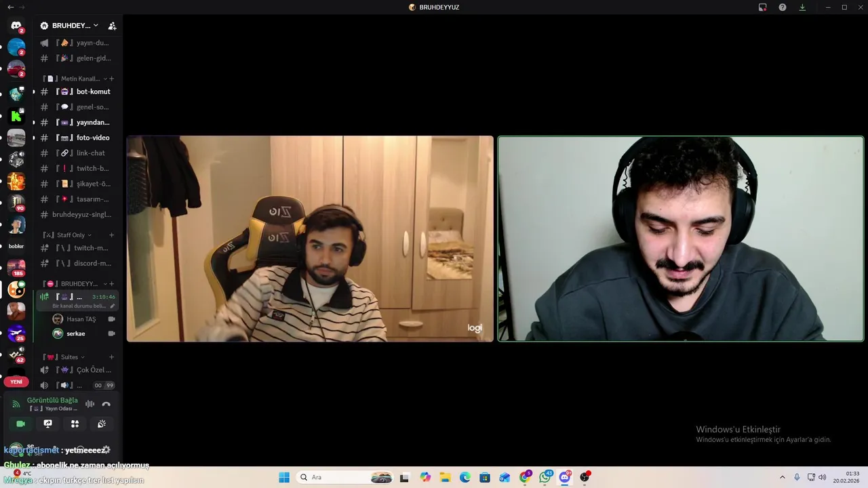868x488 pixels.
Task: Open the discord-m... staff channel
Action: [x=77, y=264]
